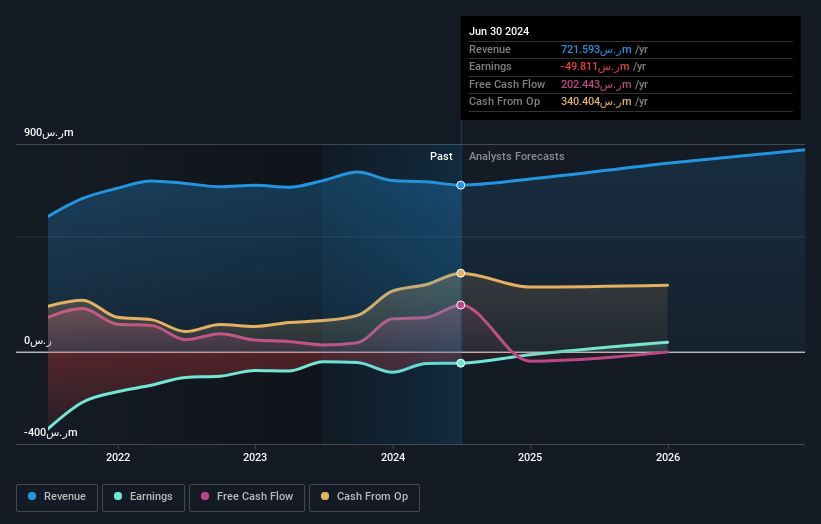Screen dimensions: 821x524
Task: Click the 'Free Cash Flow' row label in tooltip
Action: [507, 84]
